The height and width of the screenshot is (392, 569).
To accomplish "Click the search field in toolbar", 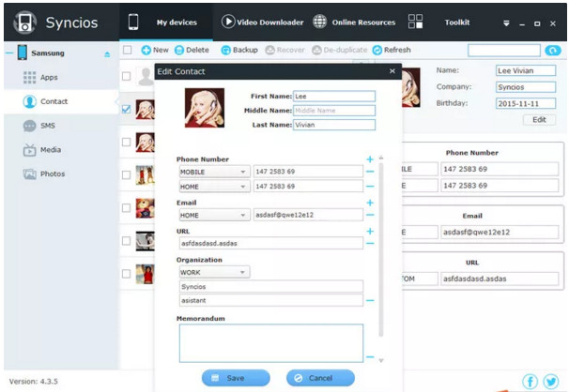I will tap(504, 51).
